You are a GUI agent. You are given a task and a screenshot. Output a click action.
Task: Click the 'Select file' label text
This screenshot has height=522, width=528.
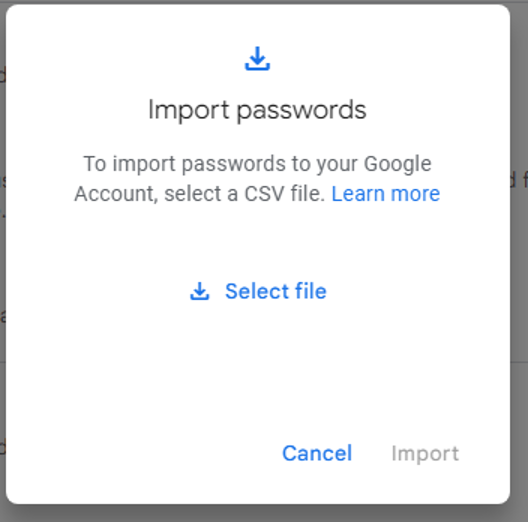tap(276, 291)
